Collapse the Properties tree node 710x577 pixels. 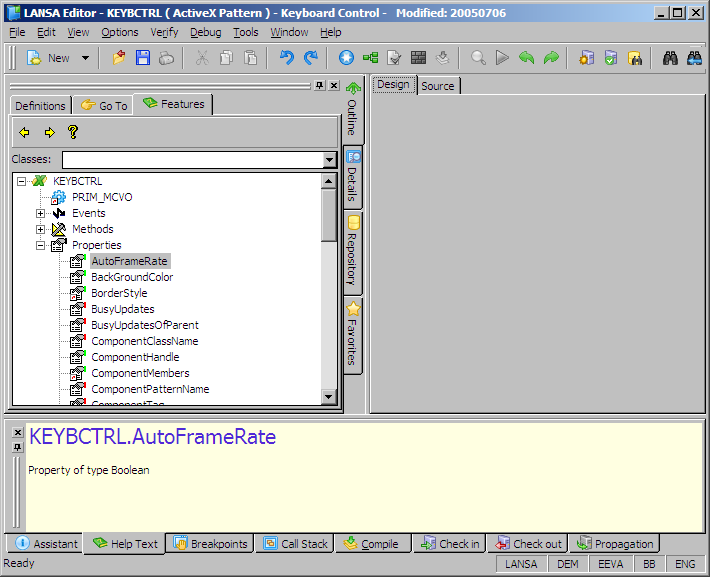[41, 245]
